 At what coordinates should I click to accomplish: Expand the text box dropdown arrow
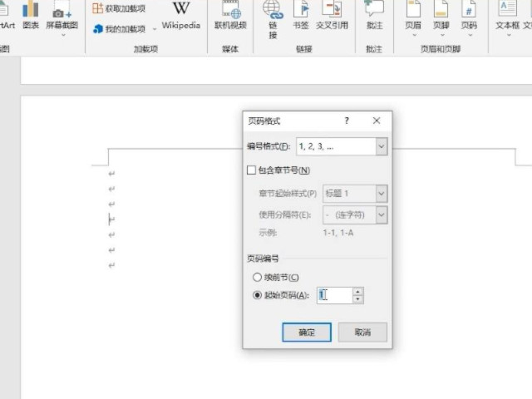[508, 35]
